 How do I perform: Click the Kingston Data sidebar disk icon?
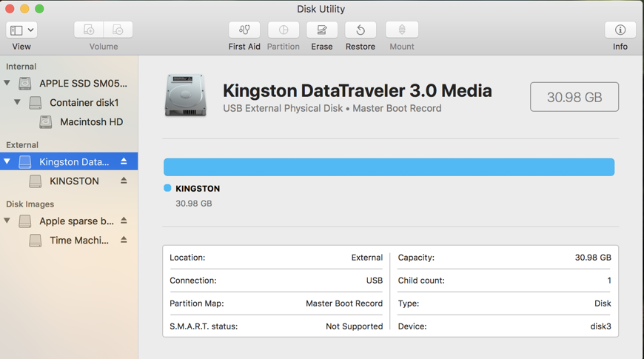pos(25,162)
